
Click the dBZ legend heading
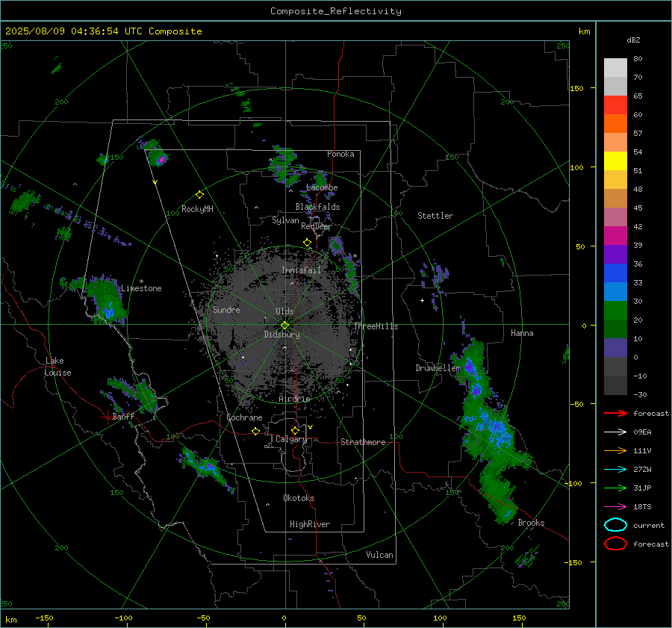tap(633, 40)
